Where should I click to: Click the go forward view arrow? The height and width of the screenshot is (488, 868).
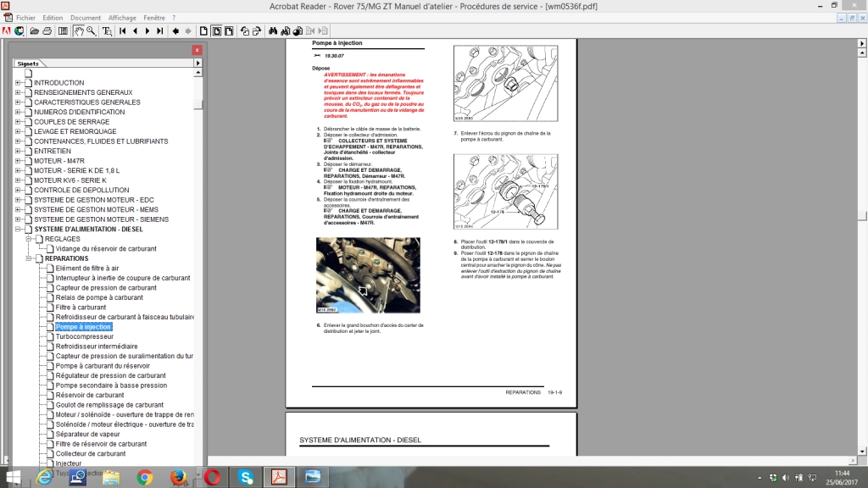click(x=188, y=31)
